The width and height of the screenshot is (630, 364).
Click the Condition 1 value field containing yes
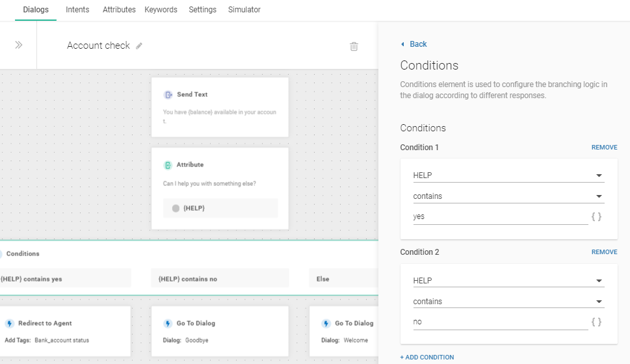tap(499, 216)
